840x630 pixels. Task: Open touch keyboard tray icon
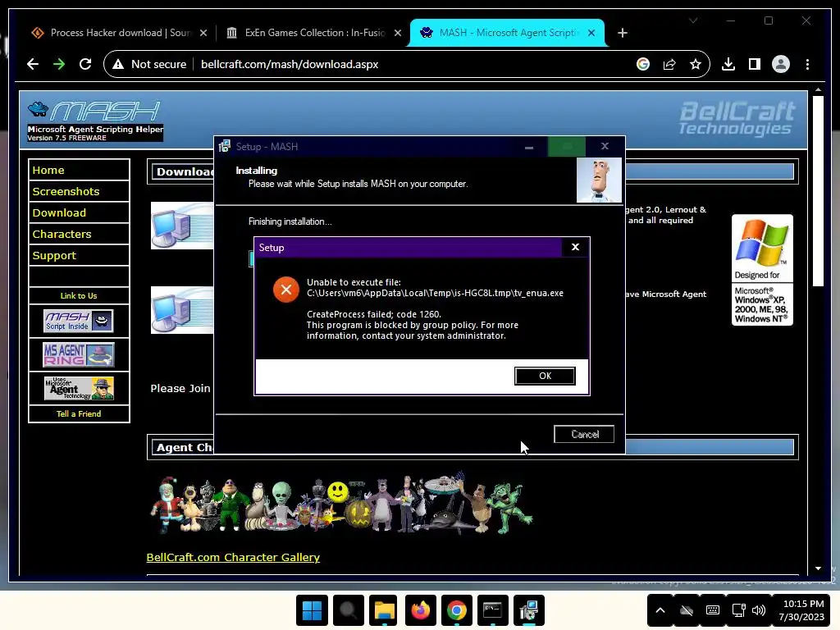click(713, 610)
